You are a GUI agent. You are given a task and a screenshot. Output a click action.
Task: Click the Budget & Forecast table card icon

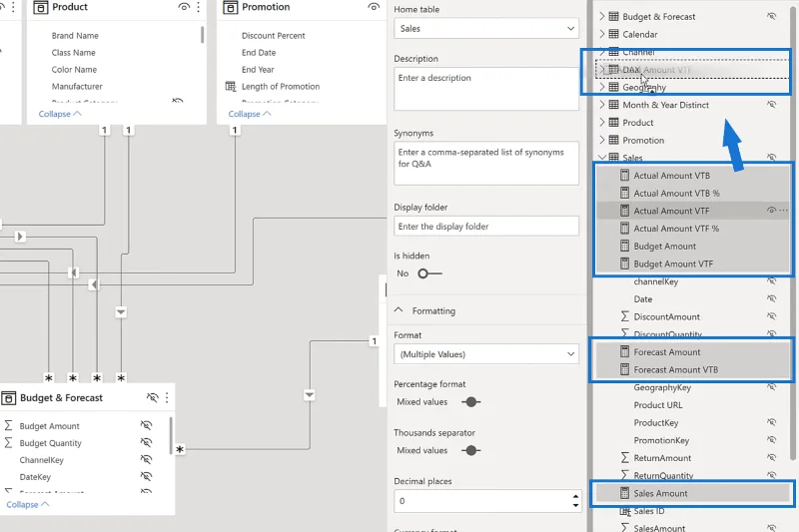tap(9, 398)
